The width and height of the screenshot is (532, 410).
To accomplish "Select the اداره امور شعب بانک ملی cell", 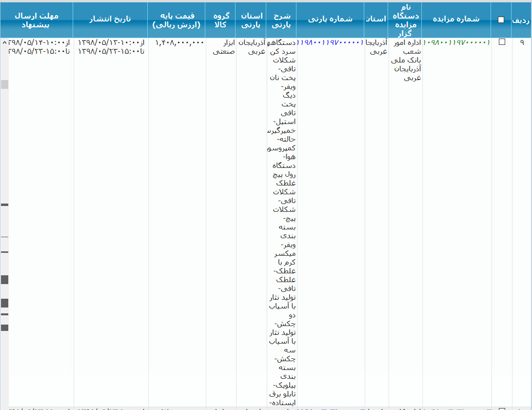I will pyautogui.click(x=406, y=60).
